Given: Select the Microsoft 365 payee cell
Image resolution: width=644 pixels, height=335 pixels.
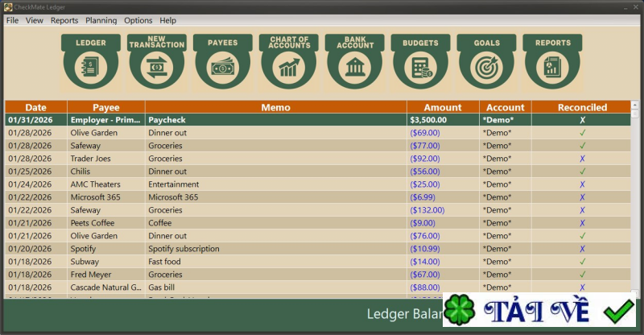Looking at the screenshot, I should (x=106, y=197).
